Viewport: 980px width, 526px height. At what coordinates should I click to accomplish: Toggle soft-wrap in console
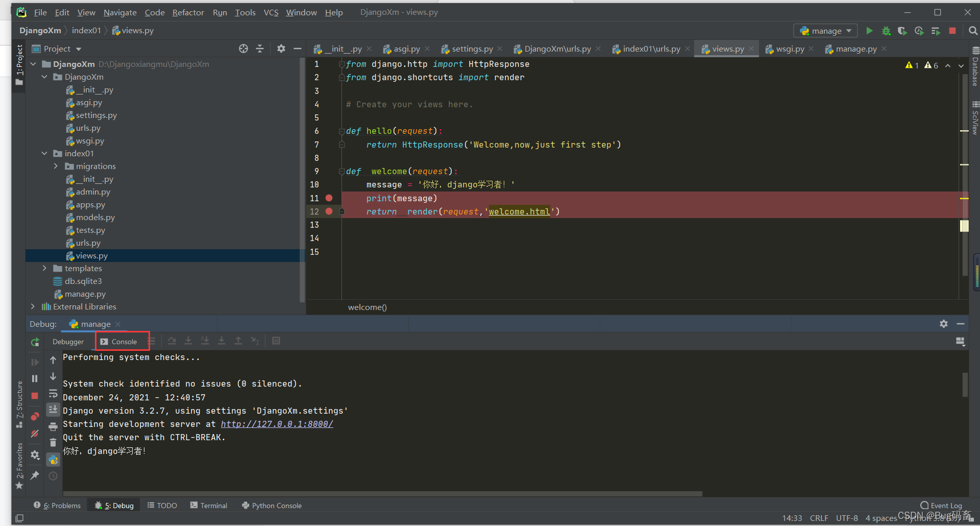pos(53,394)
